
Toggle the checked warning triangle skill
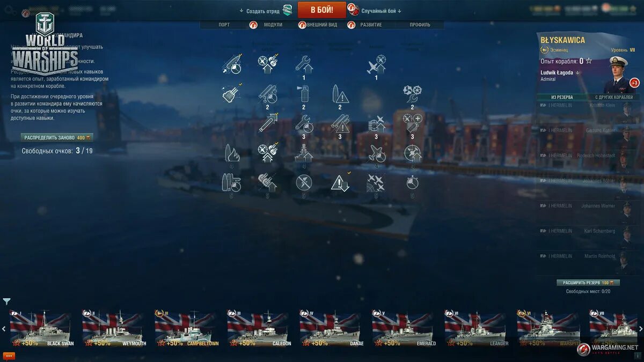340,182
